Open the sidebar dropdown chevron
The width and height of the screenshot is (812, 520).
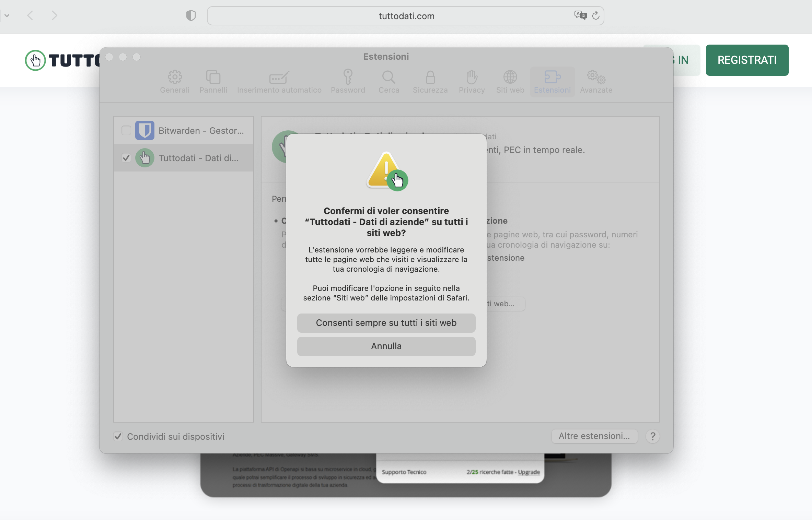point(7,15)
